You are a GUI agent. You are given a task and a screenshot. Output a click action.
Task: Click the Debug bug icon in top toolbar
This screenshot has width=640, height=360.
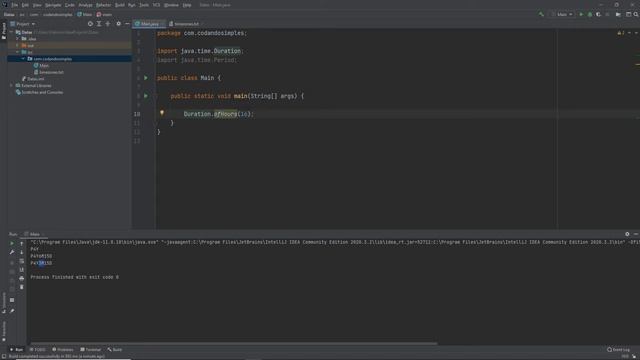tap(590, 14)
